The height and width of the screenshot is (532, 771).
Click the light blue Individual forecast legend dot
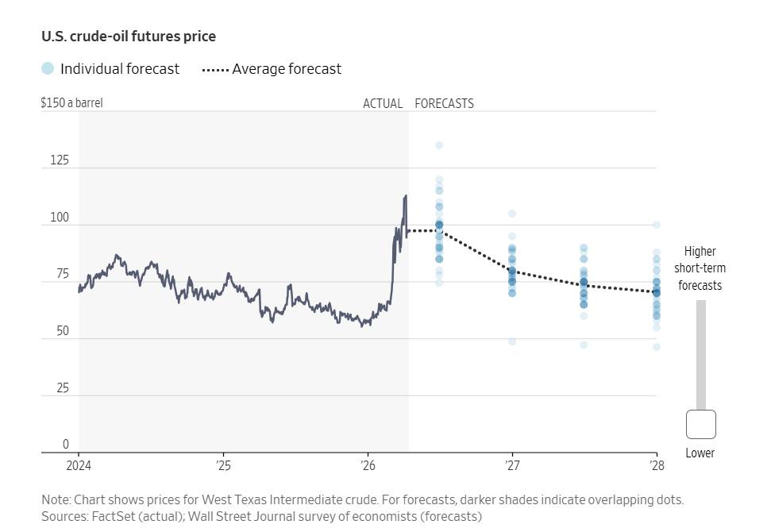coord(48,68)
